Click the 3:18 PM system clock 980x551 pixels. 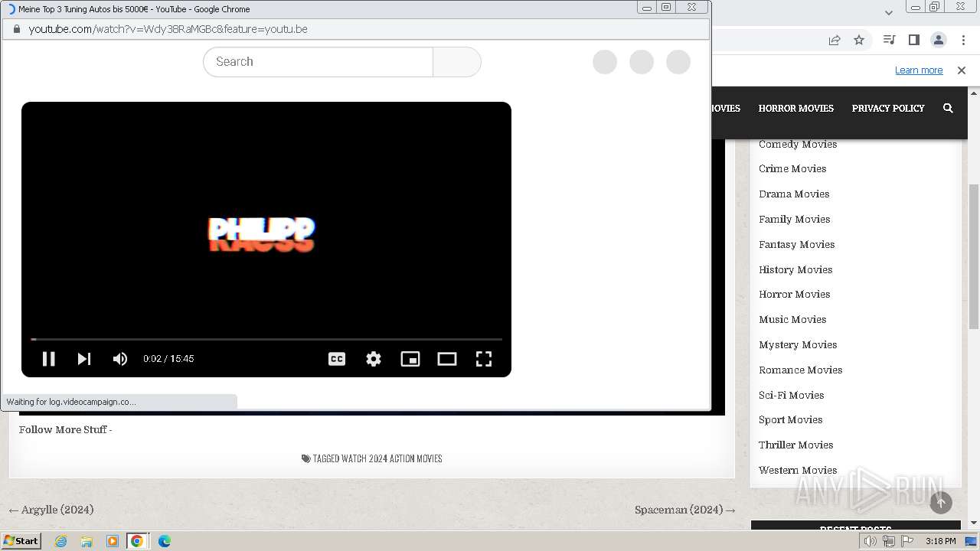click(x=940, y=541)
